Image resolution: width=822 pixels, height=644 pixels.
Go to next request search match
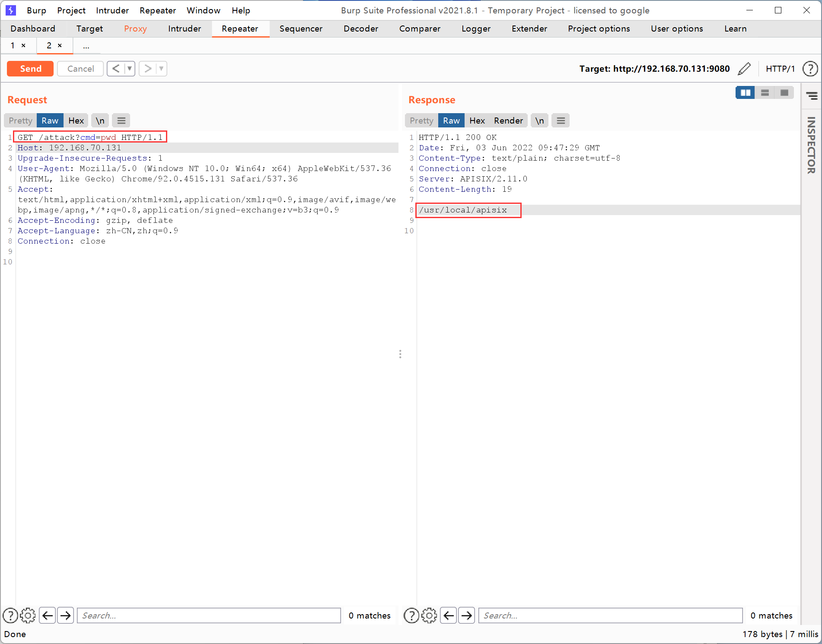[66, 615]
